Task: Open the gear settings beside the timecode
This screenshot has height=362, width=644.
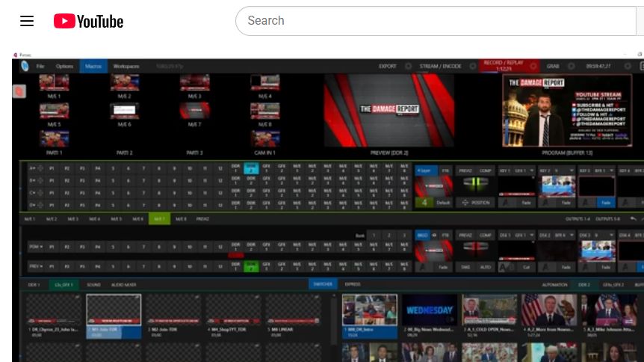Action: click(628, 67)
